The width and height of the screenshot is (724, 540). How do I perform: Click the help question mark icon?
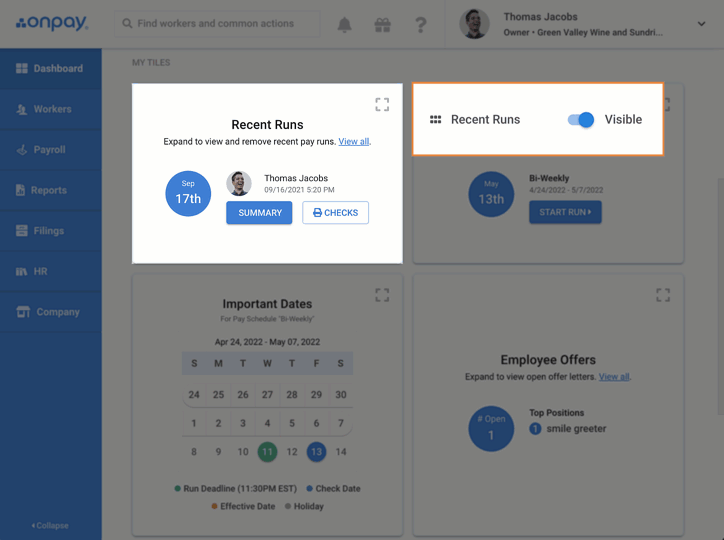pos(421,25)
